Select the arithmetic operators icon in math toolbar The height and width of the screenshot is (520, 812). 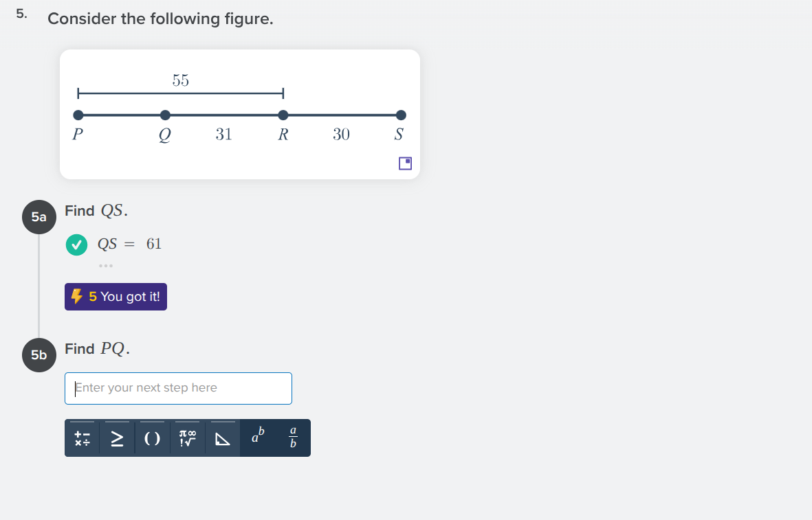pos(82,438)
